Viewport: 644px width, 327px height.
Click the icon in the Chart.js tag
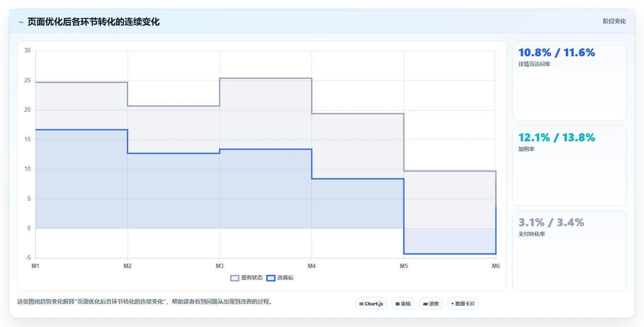pyautogui.click(x=361, y=304)
